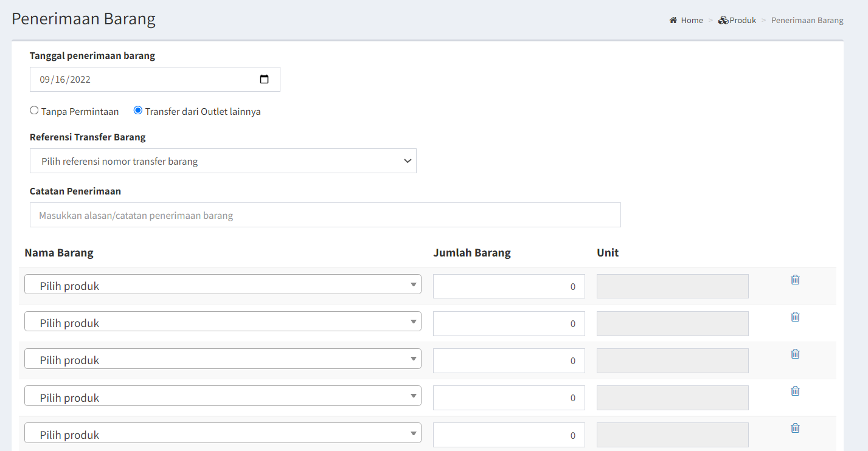This screenshot has height=451, width=868.
Task: Click second row Unit field
Action: click(x=673, y=323)
